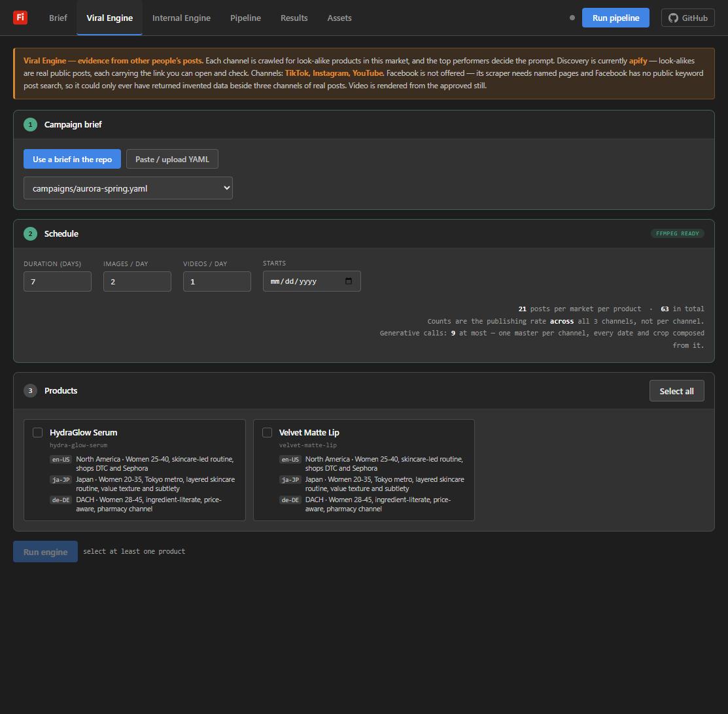Click the Images / day input field
728x714 pixels.
pyautogui.click(x=137, y=281)
